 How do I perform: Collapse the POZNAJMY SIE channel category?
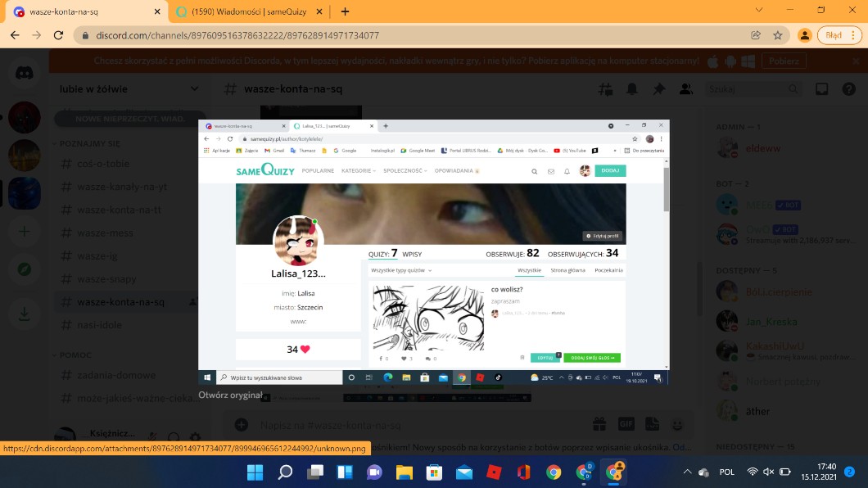click(90, 143)
